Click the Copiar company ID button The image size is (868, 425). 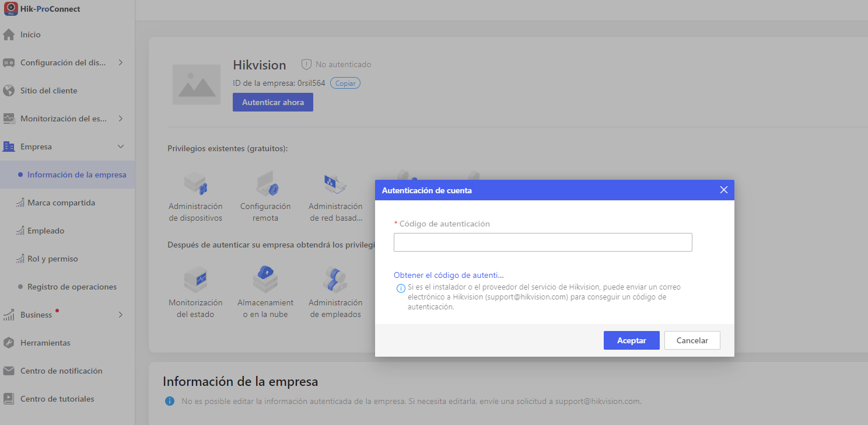(345, 83)
